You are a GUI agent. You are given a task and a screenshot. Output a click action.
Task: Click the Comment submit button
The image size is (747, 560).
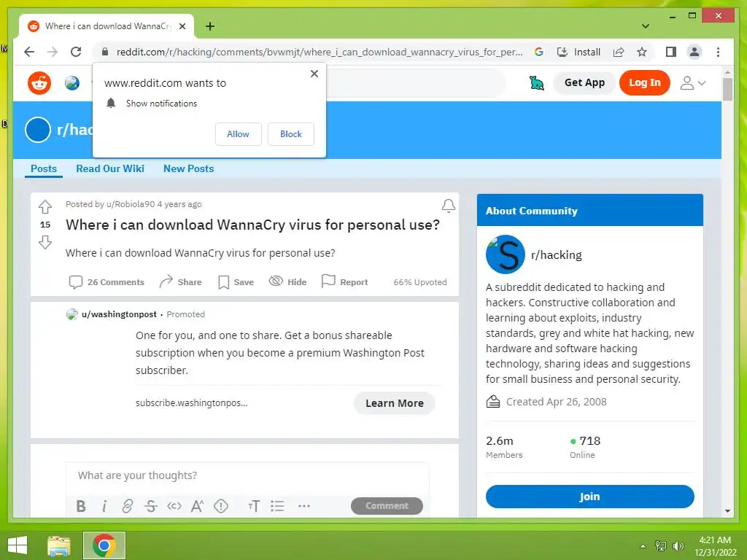click(387, 506)
